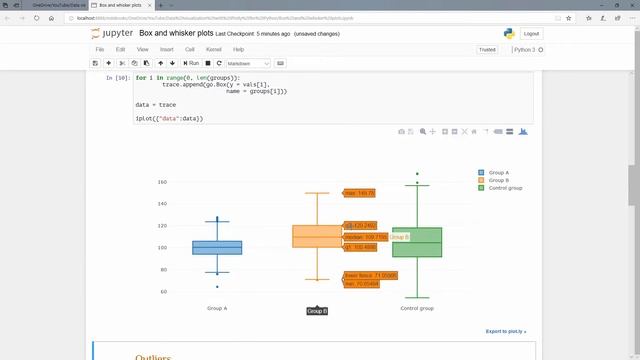
Task: Move the selected cell up
Action: point(160,63)
